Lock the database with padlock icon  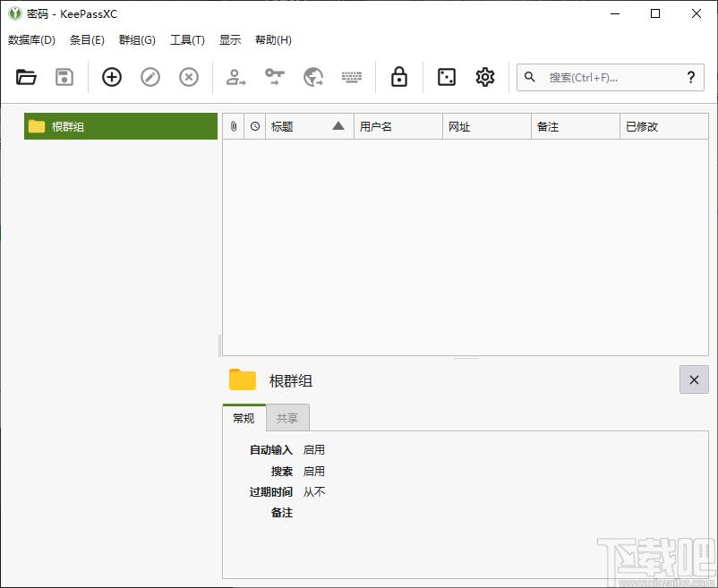click(x=398, y=77)
